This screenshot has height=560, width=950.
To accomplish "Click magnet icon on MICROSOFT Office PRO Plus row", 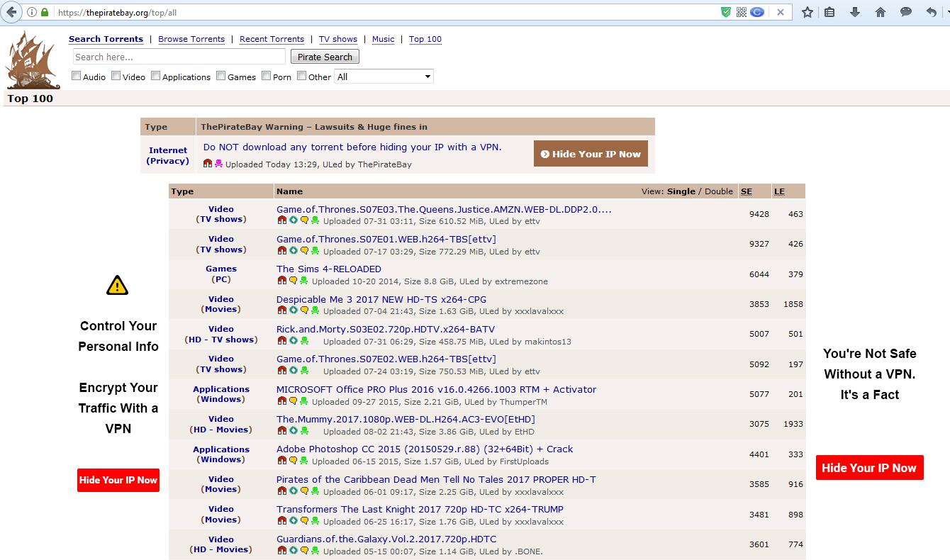I will (x=281, y=401).
